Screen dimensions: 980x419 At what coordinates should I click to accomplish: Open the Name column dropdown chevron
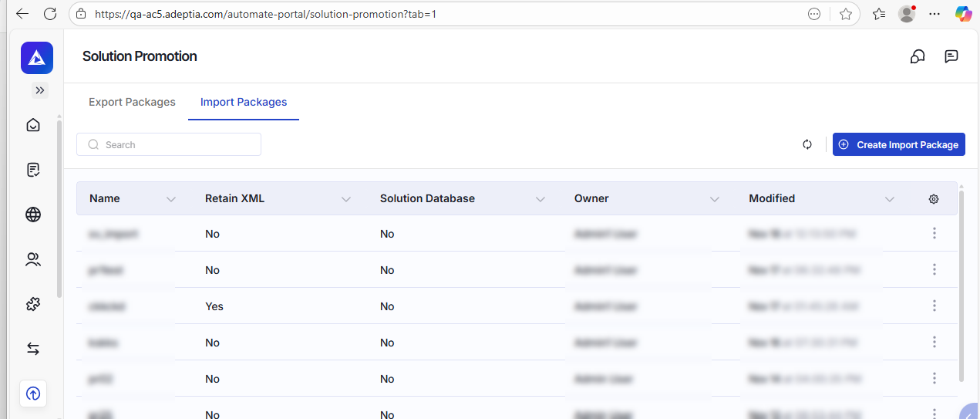pyautogui.click(x=171, y=199)
